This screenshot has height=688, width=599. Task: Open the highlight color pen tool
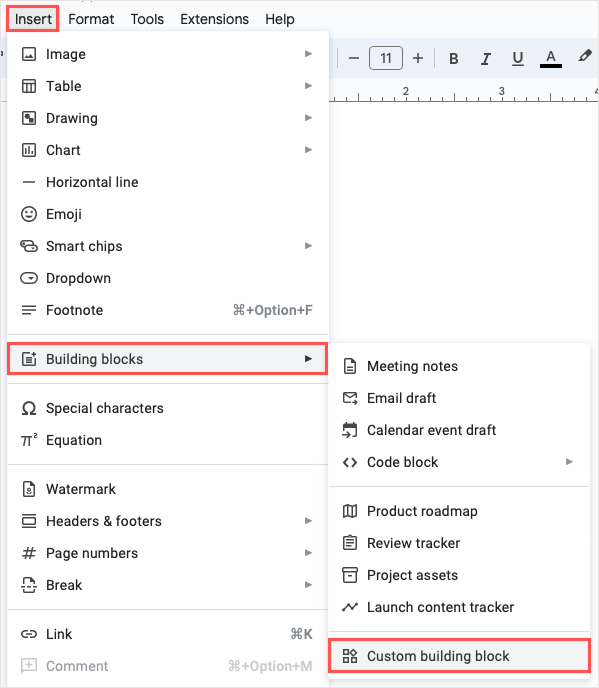pyautogui.click(x=584, y=57)
